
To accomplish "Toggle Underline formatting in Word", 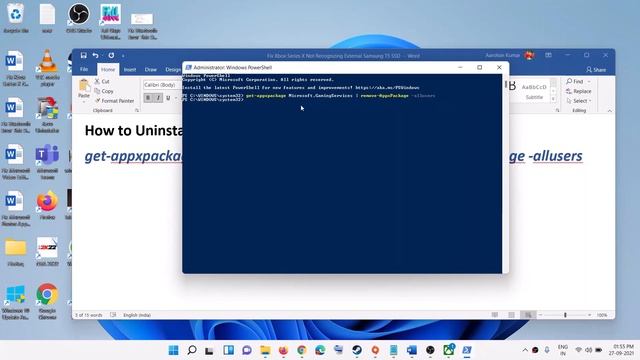I will [x=168, y=98].
